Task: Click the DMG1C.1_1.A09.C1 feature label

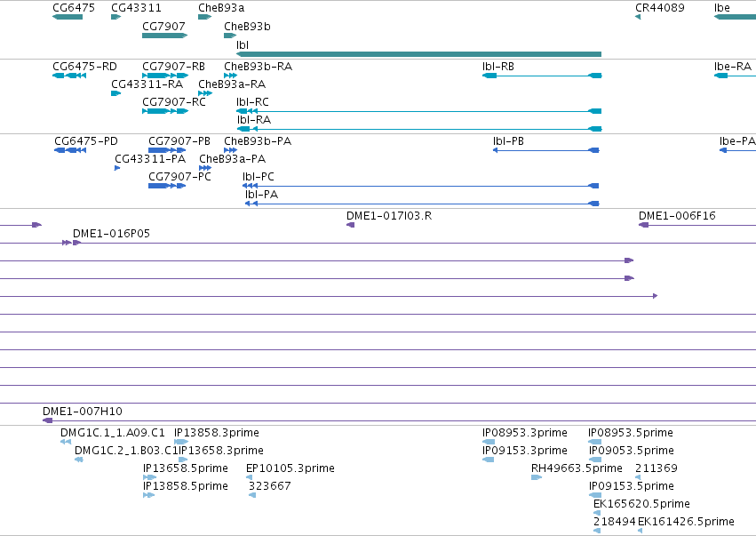Action: tap(112, 433)
